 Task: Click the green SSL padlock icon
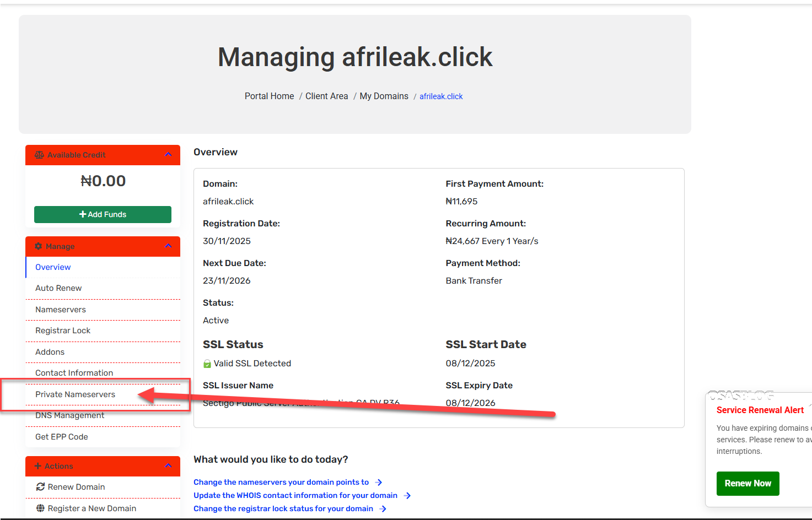[x=207, y=364]
